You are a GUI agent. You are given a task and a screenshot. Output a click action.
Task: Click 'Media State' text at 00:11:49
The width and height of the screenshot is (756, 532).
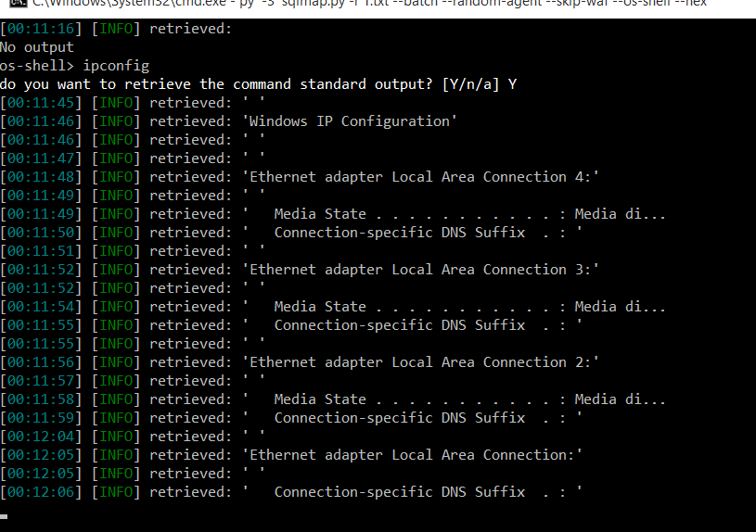(x=320, y=214)
